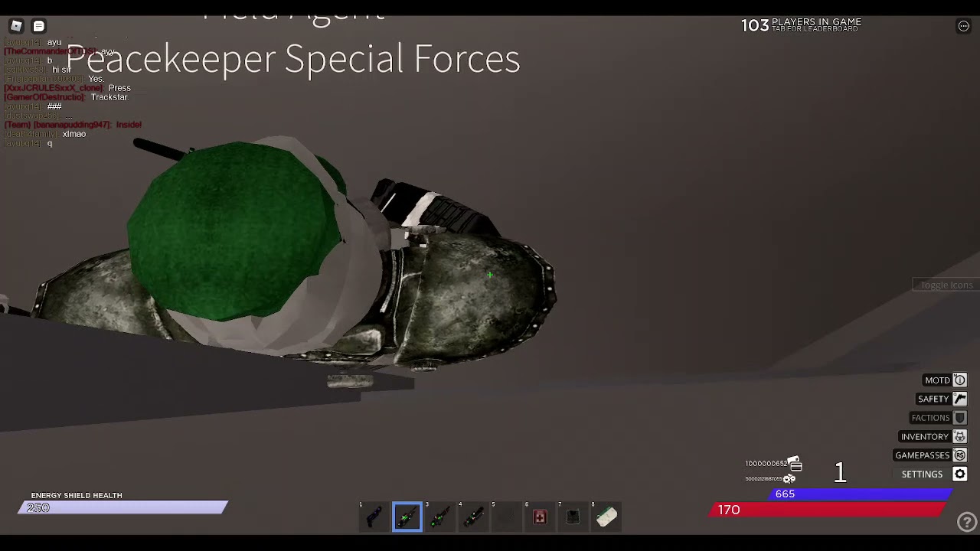Select the pistol in hotbar slot 1
Screen dimensions: 980x551
coord(374,517)
